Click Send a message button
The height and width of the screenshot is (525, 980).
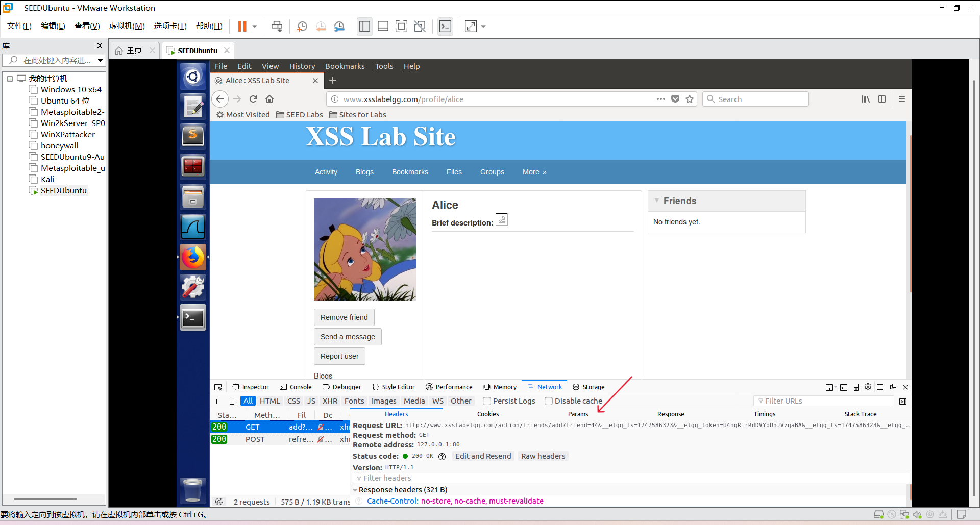tap(348, 337)
